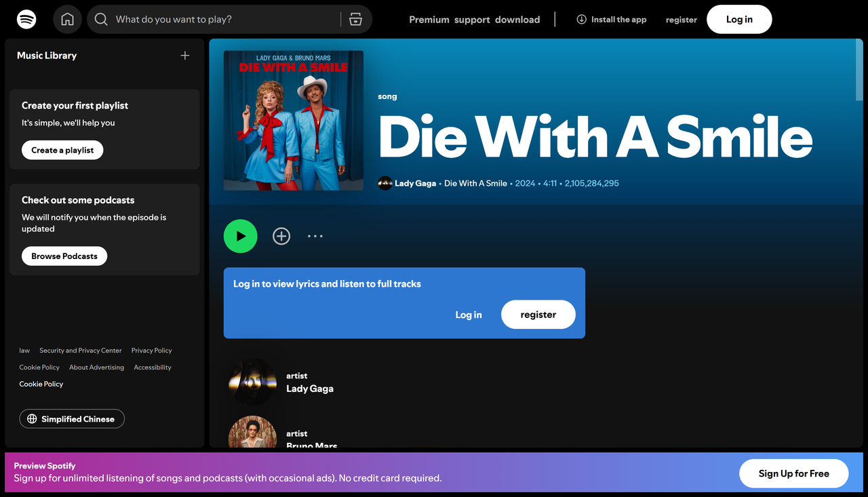Click the globe icon on language button
This screenshot has width=868, height=497.
click(x=32, y=419)
